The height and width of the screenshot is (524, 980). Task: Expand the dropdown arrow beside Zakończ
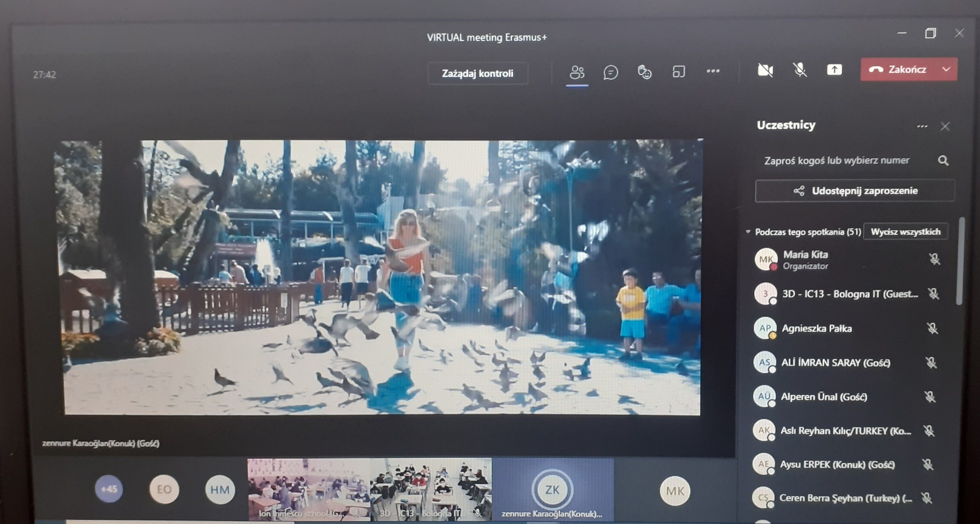(946, 70)
